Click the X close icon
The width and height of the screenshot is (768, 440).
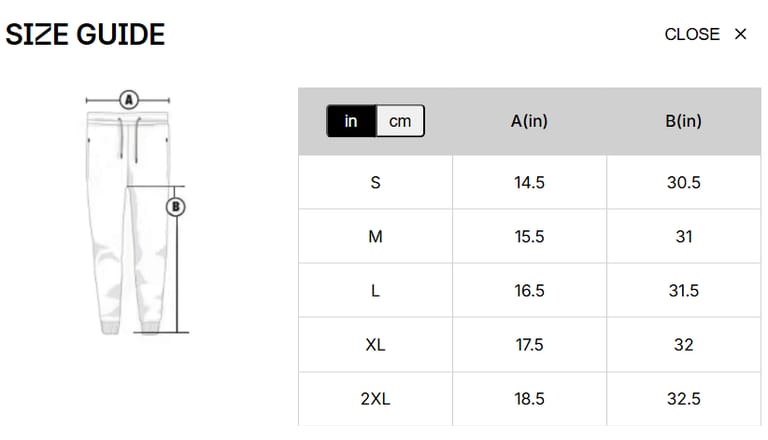point(741,34)
